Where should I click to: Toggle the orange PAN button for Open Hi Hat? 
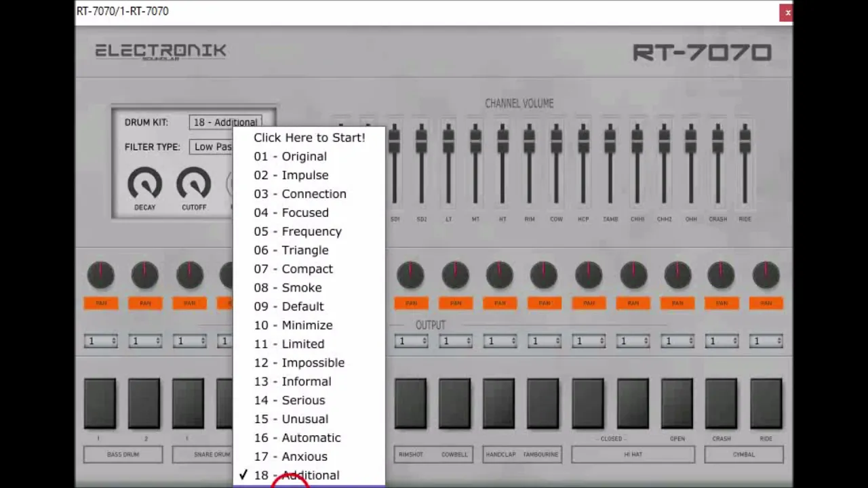tap(677, 303)
